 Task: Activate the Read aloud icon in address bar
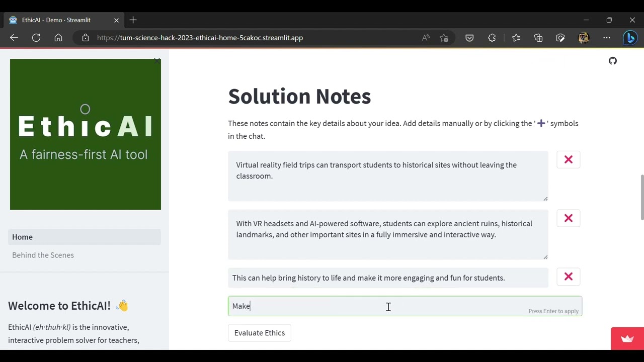pyautogui.click(x=426, y=38)
